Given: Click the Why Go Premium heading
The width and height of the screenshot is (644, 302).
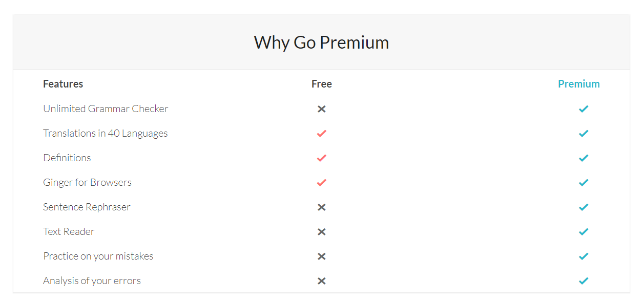Looking at the screenshot, I should pyautogui.click(x=322, y=42).
